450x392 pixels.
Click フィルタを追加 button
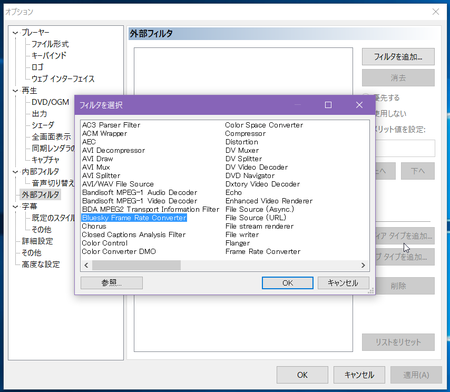point(398,57)
